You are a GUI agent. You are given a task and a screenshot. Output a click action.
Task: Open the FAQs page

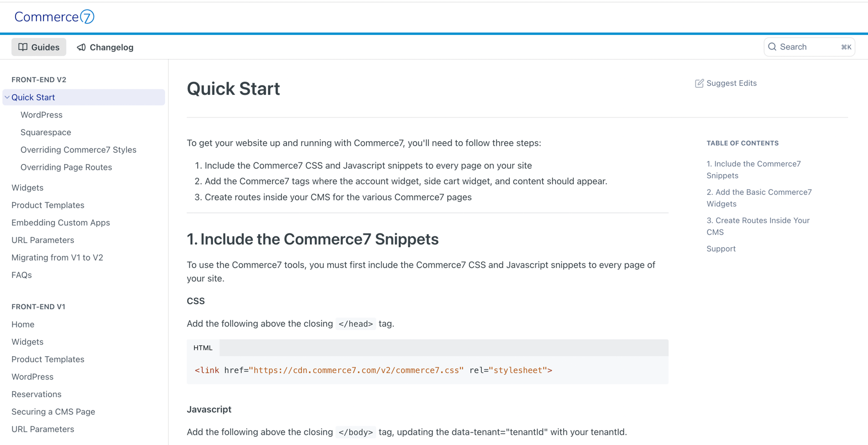pyautogui.click(x=22, y=275)
